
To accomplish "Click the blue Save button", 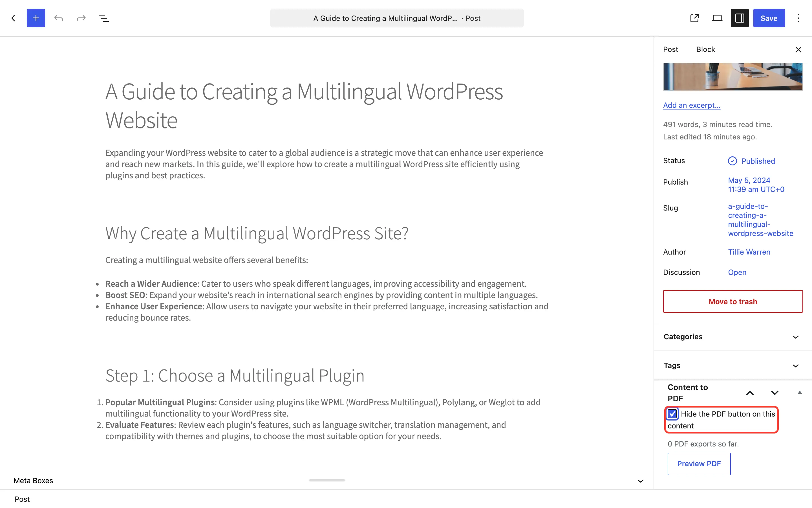I will (769, 18).
